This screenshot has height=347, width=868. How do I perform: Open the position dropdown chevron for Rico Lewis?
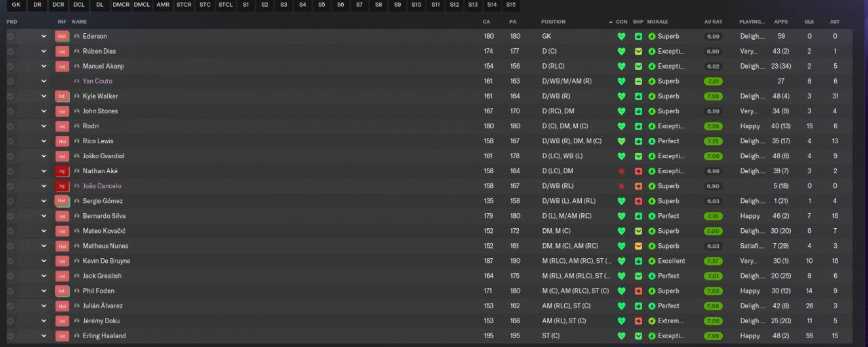tap(44, 141)
